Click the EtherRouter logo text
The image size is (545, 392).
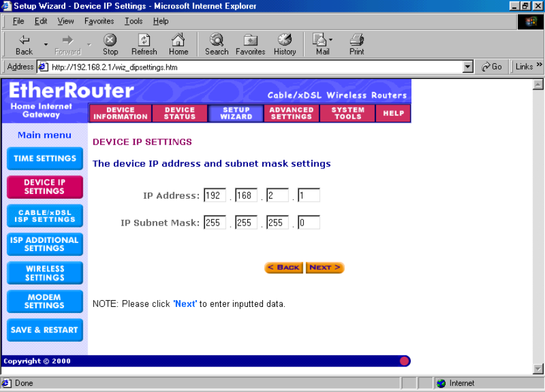71,91
